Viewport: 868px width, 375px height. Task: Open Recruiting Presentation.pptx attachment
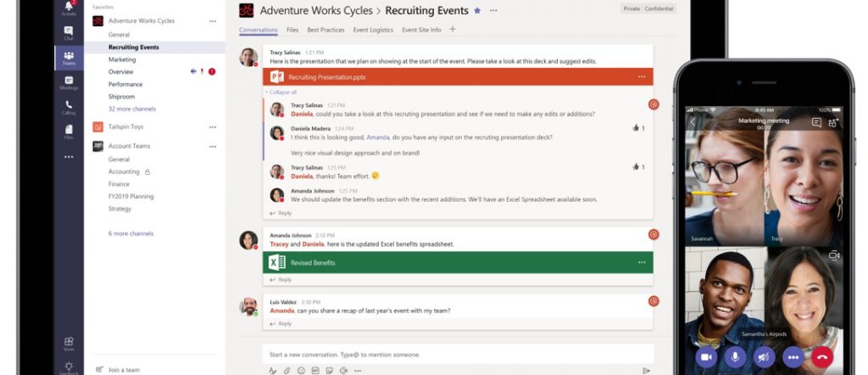click(458, 77)
